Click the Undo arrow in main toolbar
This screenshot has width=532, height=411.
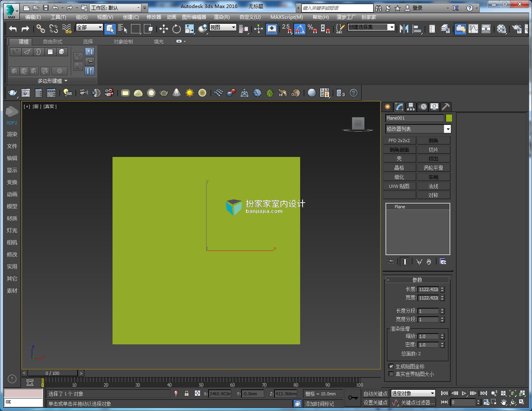13,29
